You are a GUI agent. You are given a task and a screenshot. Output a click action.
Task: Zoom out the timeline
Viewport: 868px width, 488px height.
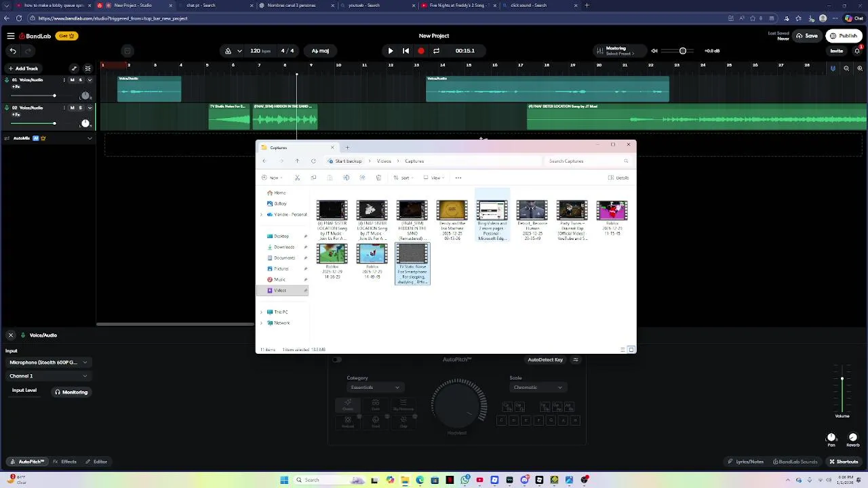pyautogui.click(x=846, y=68)
